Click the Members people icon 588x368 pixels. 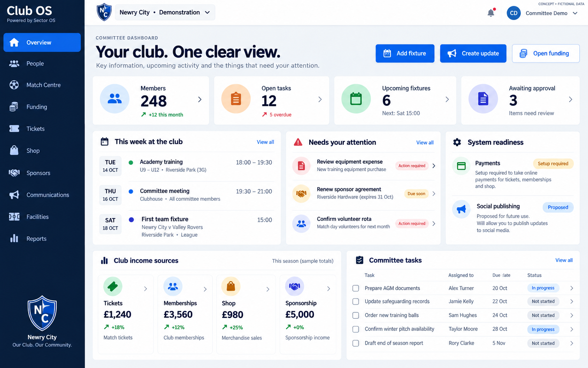[x=115, y=99]
